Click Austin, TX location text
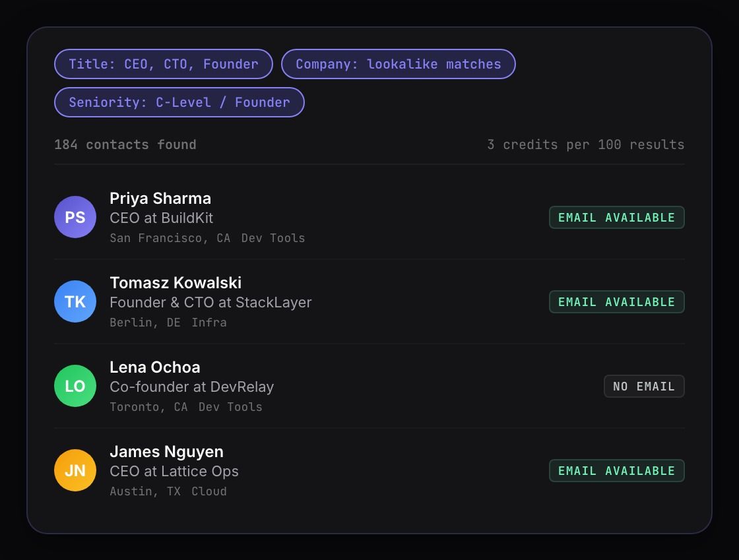This screenshot has width=739, height=560. tap(145, 491)
